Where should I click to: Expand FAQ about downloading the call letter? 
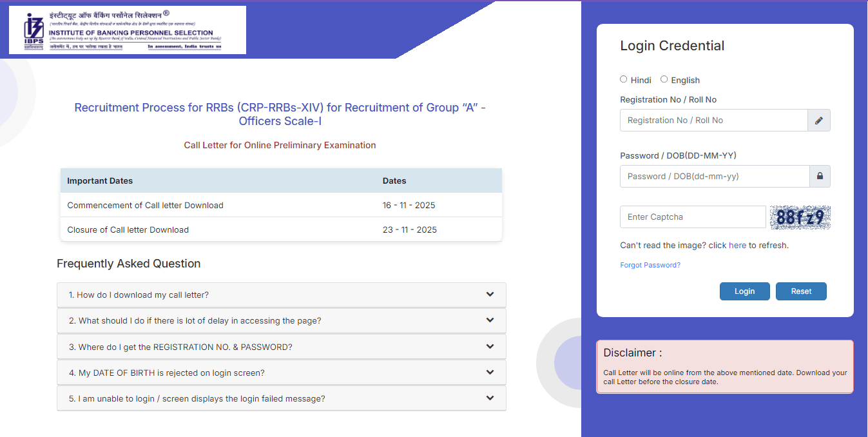pos(281,295)
